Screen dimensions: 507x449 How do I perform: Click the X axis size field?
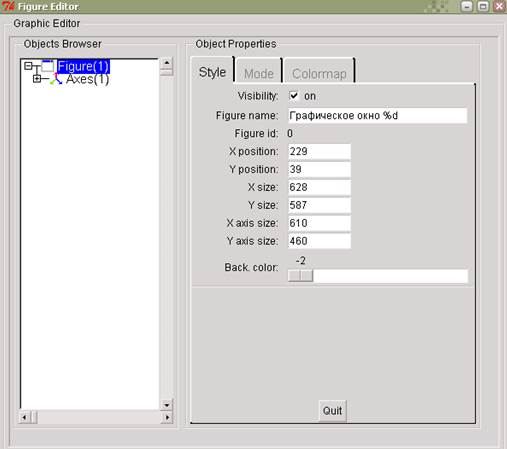pyautogui.click(x=319, y=223)
